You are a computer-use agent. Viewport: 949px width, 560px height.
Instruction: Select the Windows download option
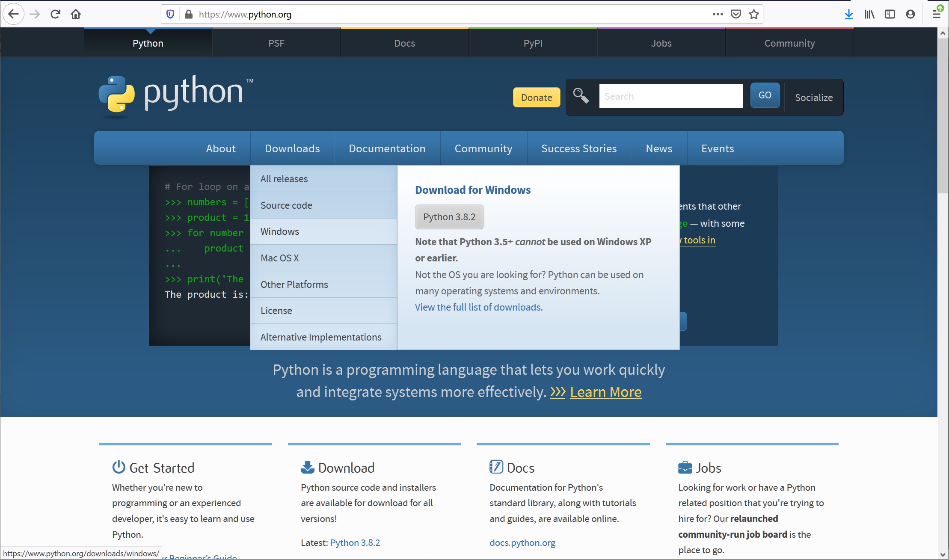(279, 231)
